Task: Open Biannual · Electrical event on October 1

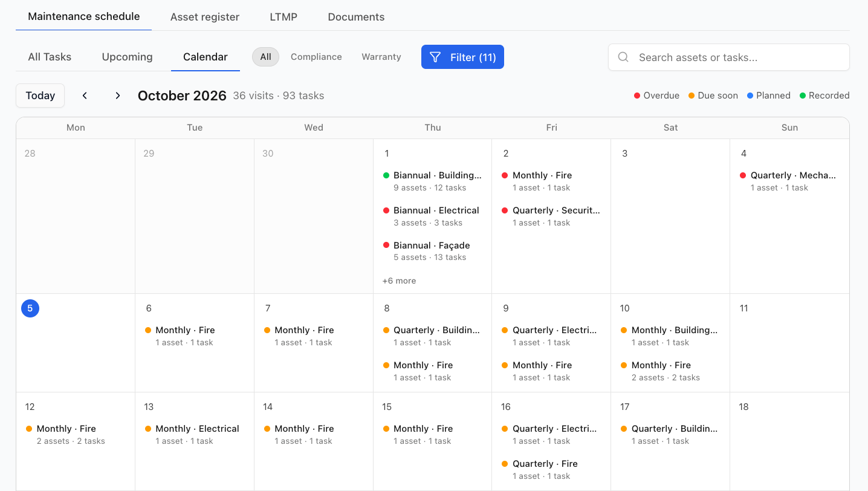Action: 433,216
